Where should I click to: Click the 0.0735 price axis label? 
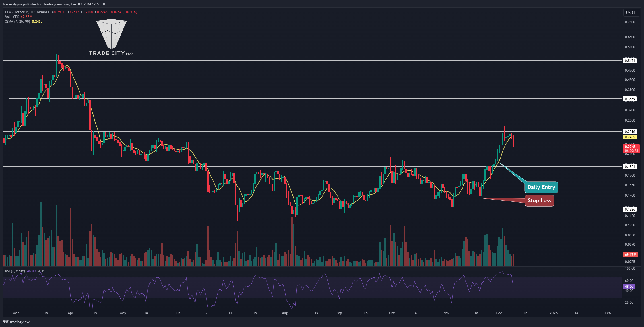630,262
